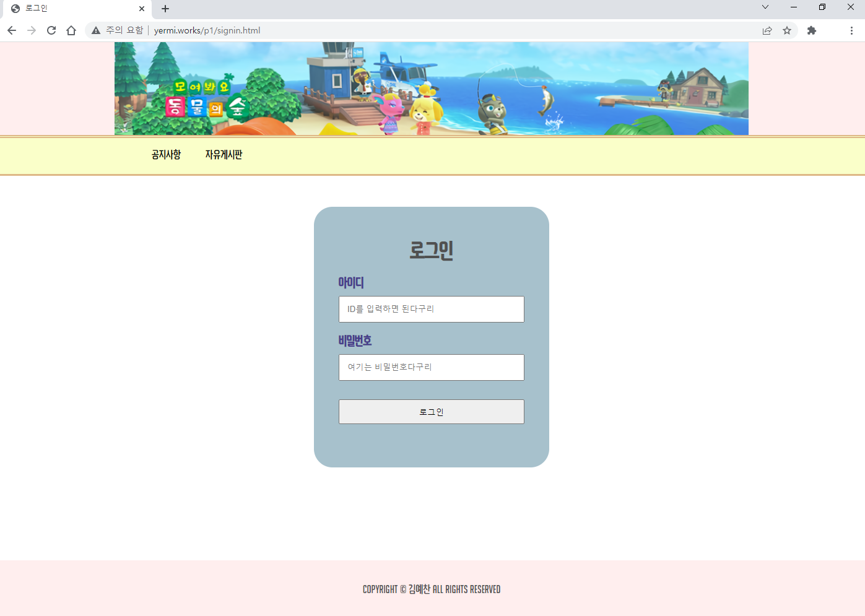The width and height of the screenshot is (865, 616).
Task: Go back with the browser back arrow
Action: (12, 30)
